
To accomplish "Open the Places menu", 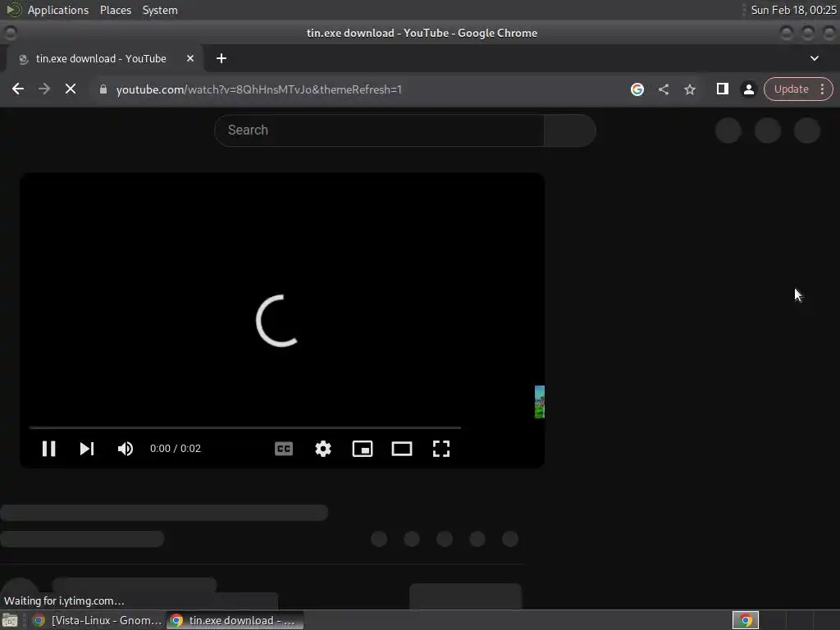I will pos(115,10).
